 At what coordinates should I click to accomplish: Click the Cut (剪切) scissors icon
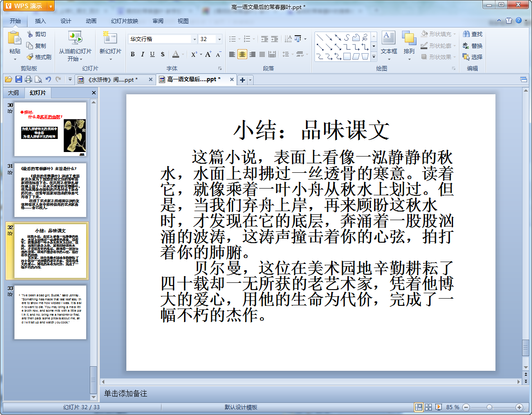pyautogui.click(x=30, y=34)
